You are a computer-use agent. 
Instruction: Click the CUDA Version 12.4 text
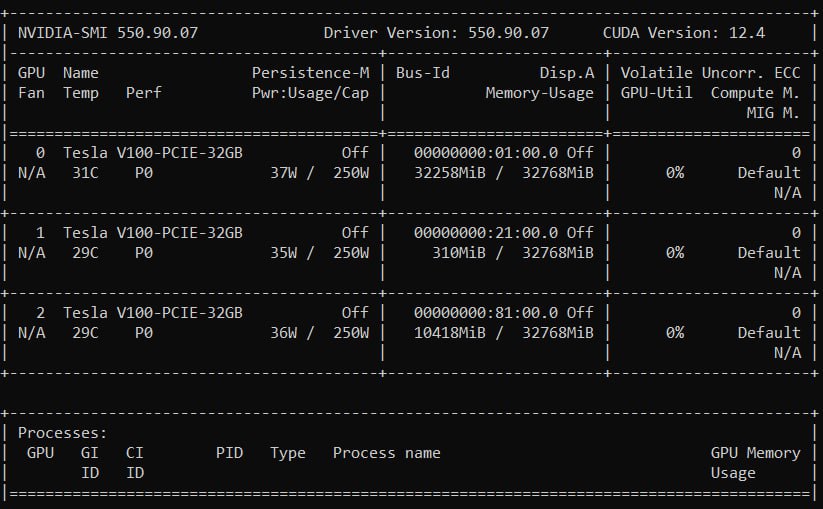click(x=683, y=32)
